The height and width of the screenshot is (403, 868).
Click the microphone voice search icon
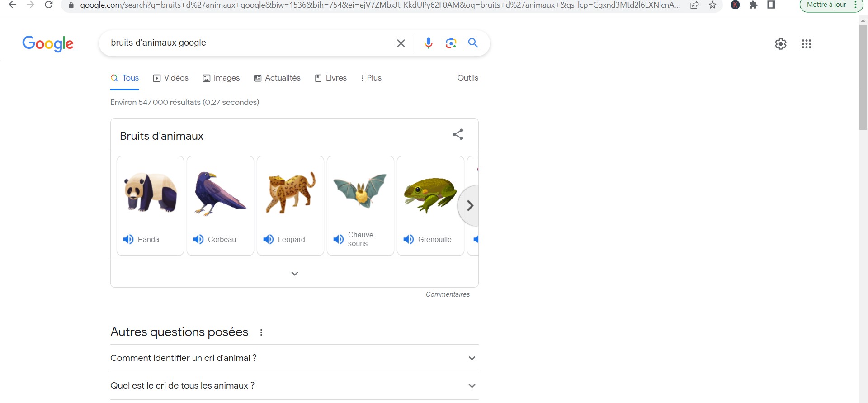point(428,43)
